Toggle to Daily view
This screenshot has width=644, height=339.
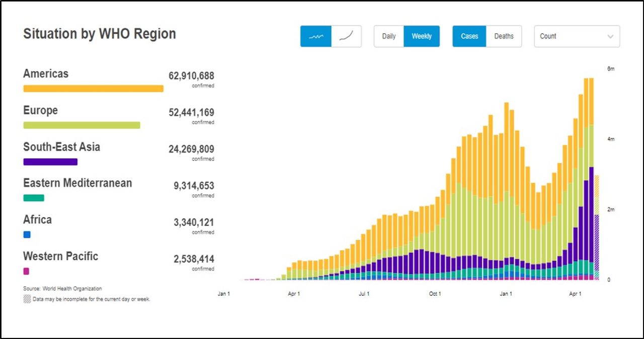click(x=389, y=36)
